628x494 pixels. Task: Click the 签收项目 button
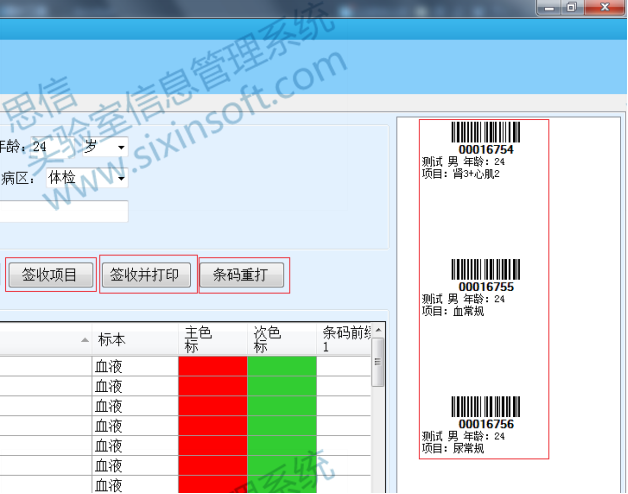coord(51,275)
